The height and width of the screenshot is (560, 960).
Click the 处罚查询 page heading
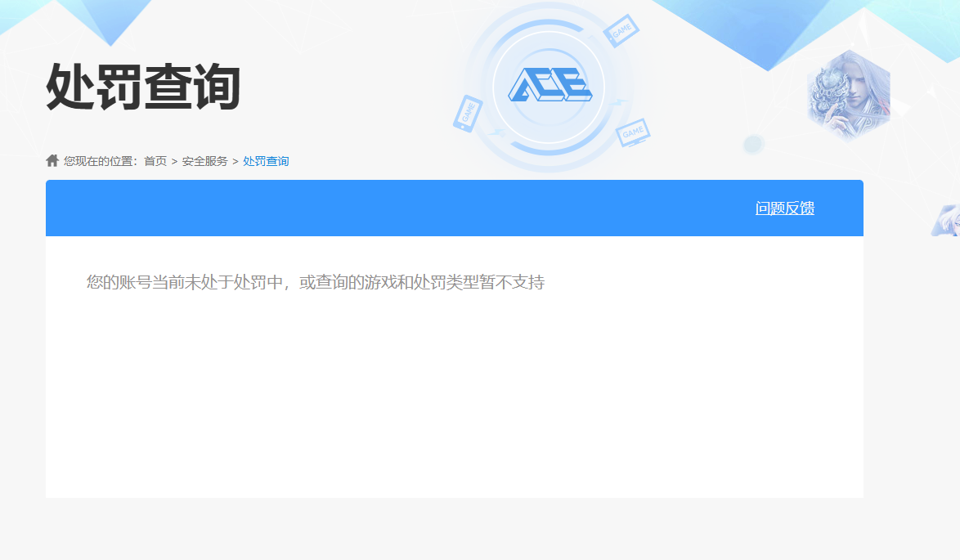[143, 87]
